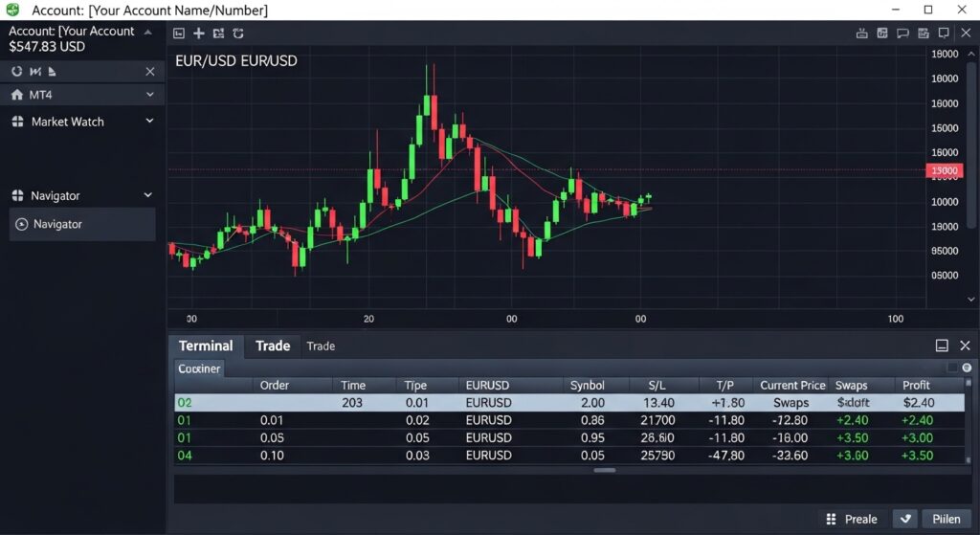Select highlighted trade row 02
This screenshot has height=535, width=980.
tap(568, 403)
